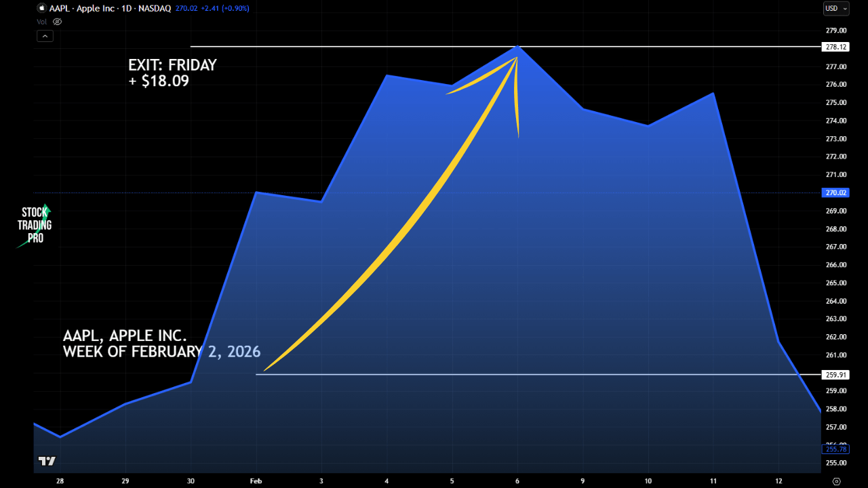Click the 28 label on the date axis
The image size is (868, 488).
pos(60,481)
